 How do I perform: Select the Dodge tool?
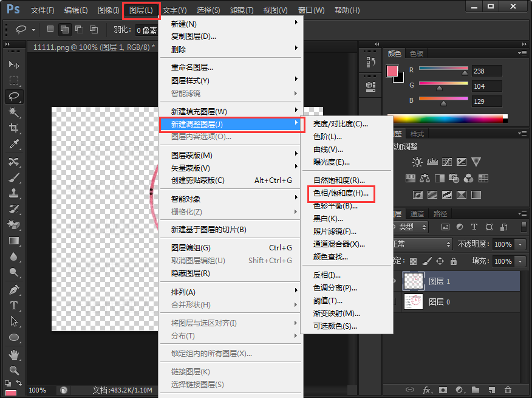coord(14,272)
